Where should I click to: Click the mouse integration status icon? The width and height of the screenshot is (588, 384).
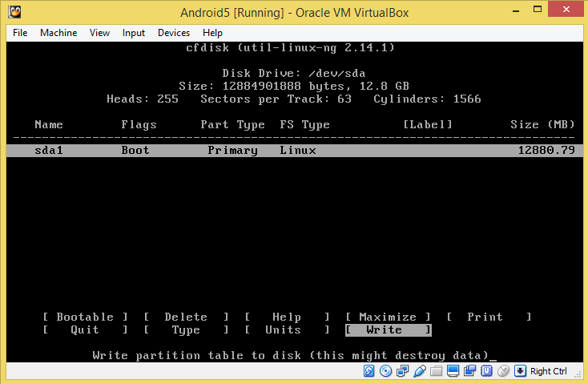[503, 371]
